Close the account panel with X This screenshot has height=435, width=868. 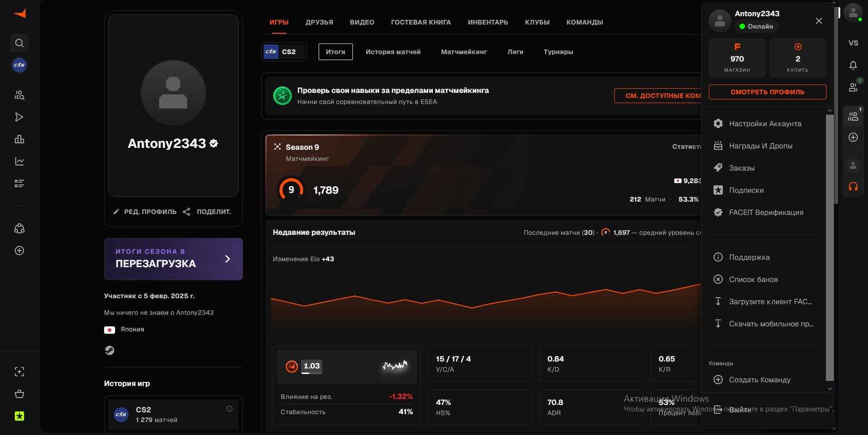click(819, 21)
